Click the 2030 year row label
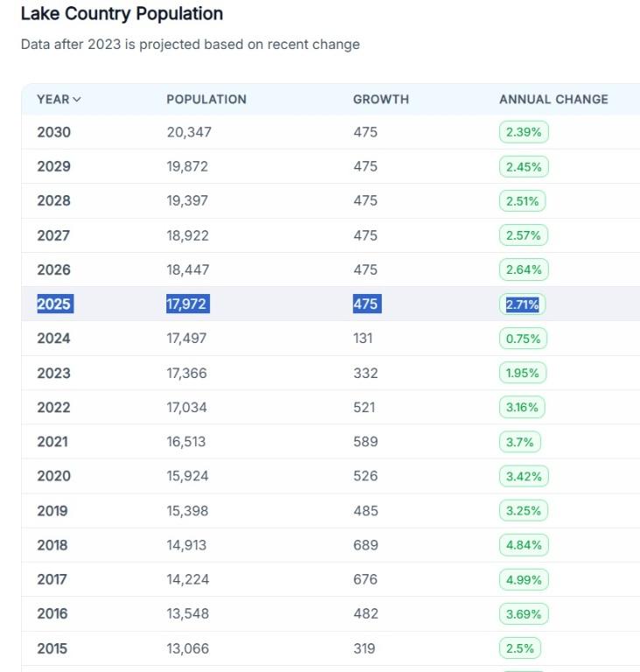 click(54, 133)
